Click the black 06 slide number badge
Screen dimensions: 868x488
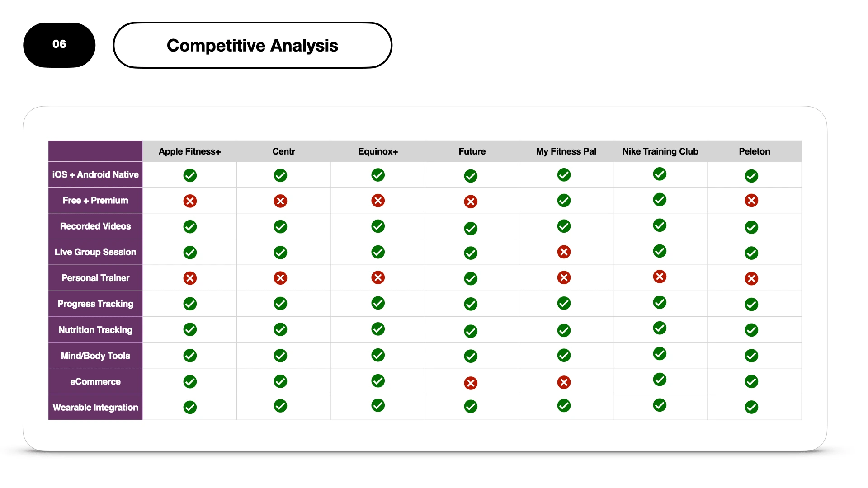(59, 45)
